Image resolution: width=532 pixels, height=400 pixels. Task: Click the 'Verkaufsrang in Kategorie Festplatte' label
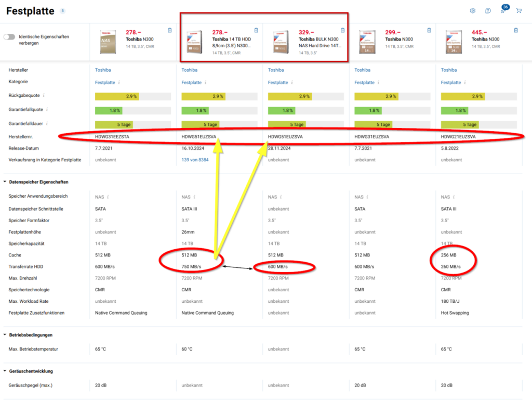45,160
